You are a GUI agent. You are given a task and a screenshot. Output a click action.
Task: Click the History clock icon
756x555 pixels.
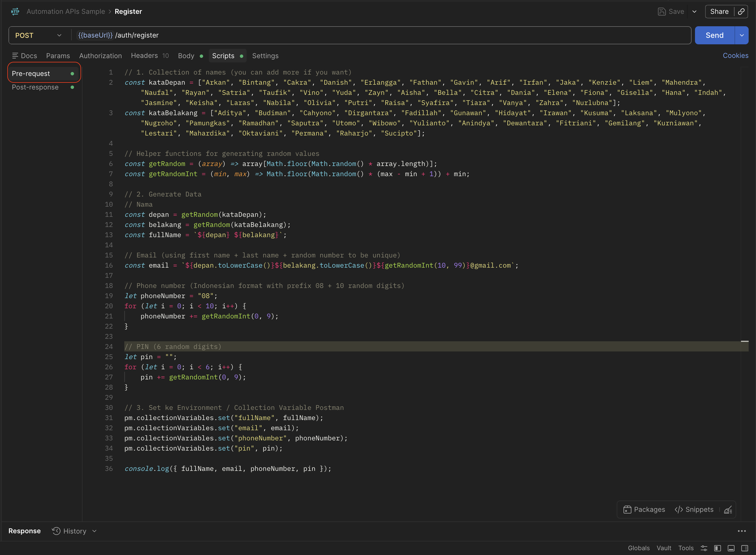[x=56, y=531]
